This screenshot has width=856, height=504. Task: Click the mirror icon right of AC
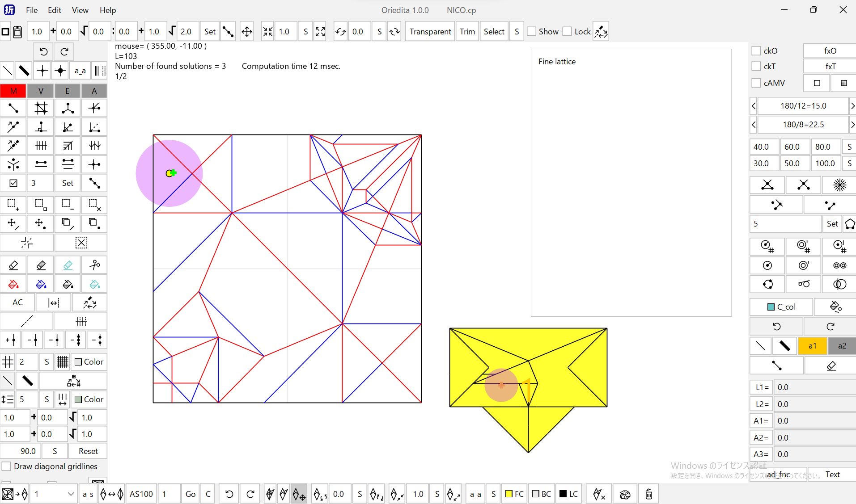(54, 302)
